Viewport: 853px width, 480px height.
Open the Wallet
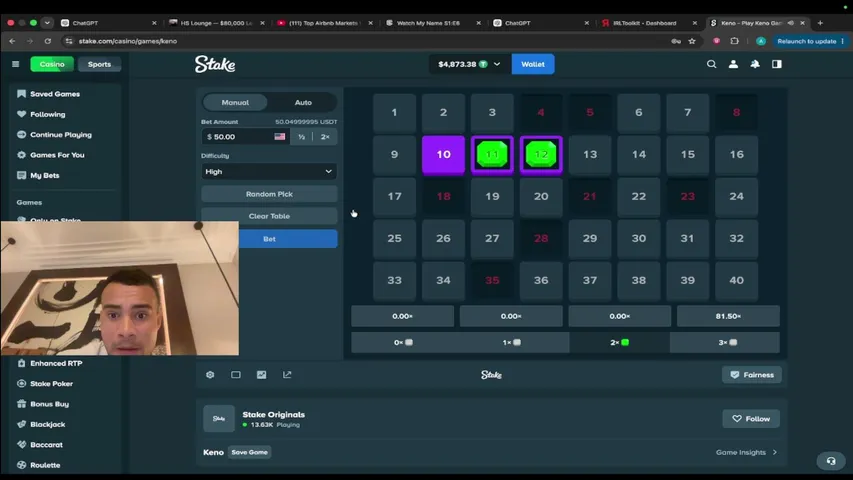coord(533,64)
